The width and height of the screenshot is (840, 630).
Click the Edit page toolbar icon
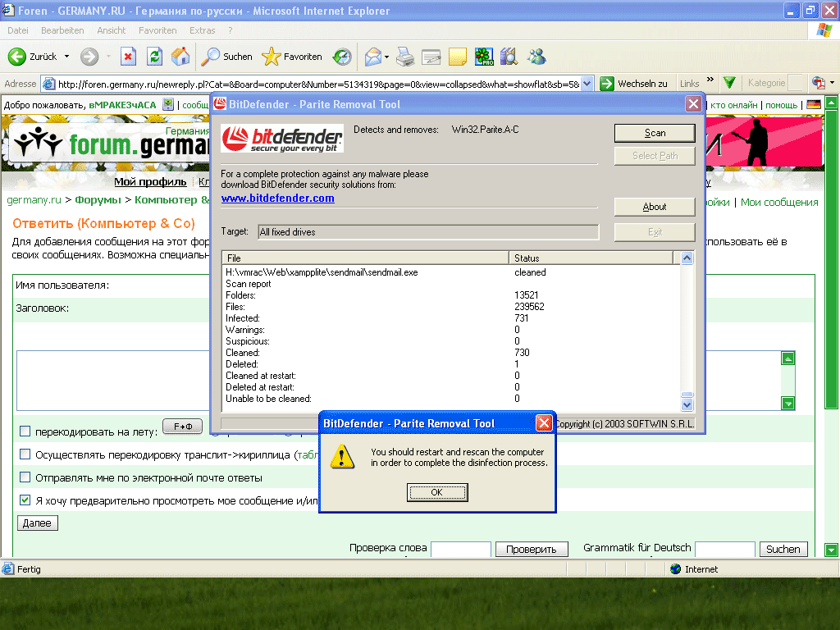click(x=431, y=57)
